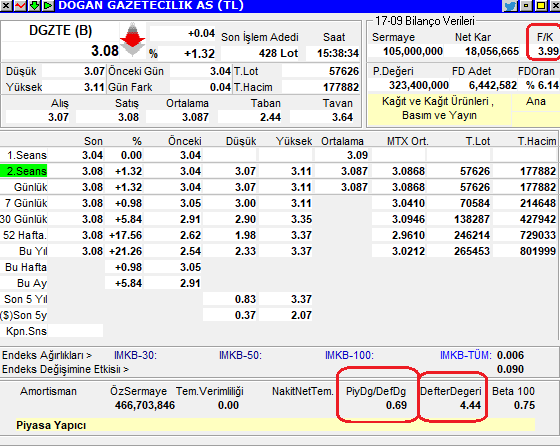Screen dimensions: 560x446
Task: Select the Saat value 15:38:34
Action: (338, 53)
